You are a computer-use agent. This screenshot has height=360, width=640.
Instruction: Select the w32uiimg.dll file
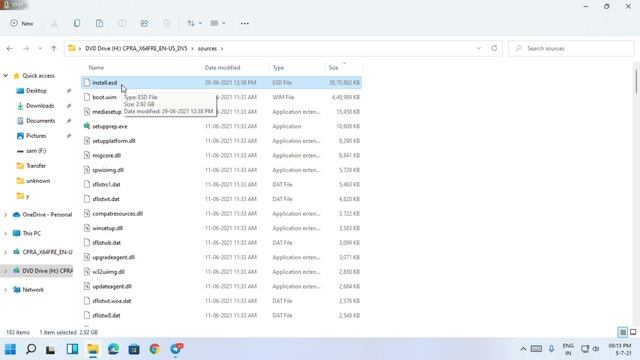(108, 272)
